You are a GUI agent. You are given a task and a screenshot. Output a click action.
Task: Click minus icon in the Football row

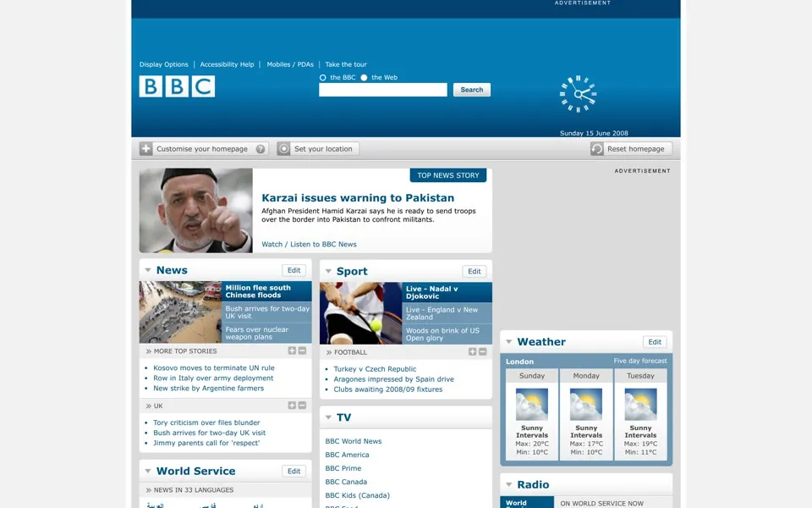click(483, 352)
